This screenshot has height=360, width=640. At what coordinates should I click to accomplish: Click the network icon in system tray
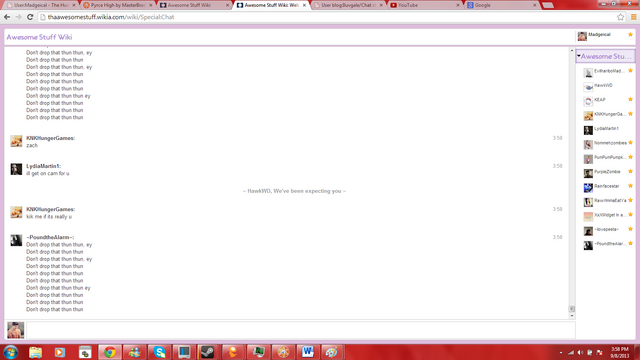[x=571, y=352]
